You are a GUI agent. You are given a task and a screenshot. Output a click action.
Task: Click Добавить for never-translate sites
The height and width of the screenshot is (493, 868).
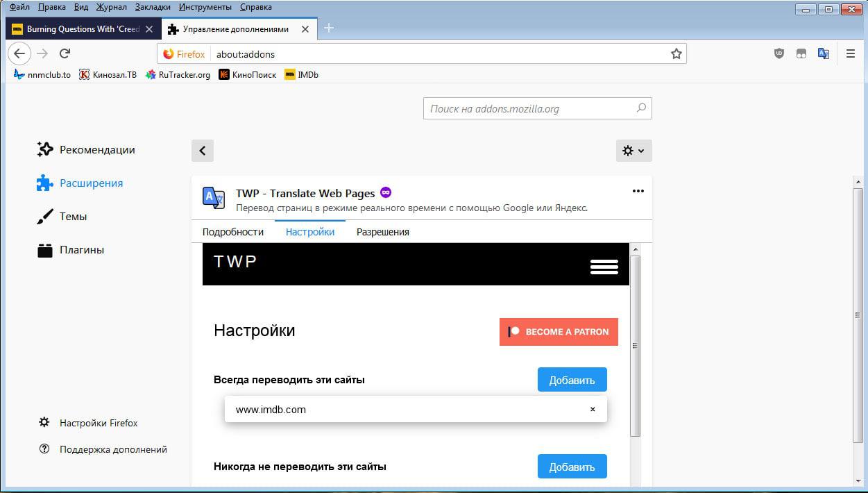click(x=572, y=467)
